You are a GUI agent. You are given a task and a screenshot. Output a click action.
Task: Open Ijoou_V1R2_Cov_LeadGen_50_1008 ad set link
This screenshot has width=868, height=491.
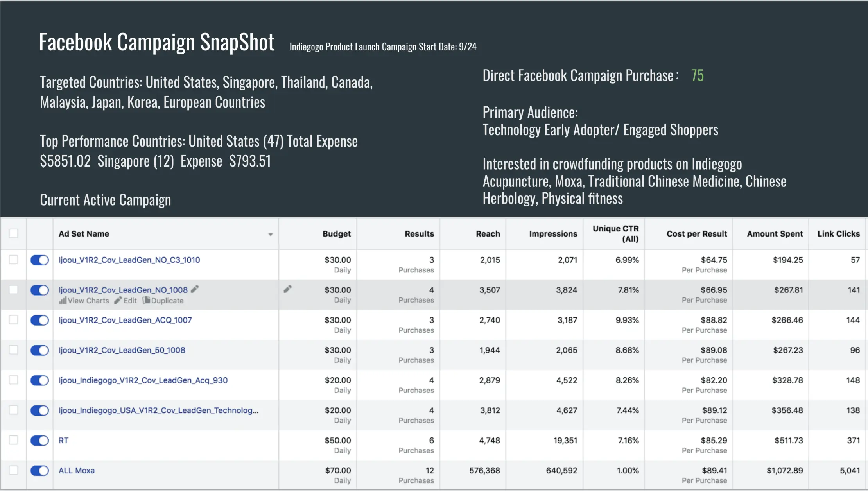[x=122, y=350]
